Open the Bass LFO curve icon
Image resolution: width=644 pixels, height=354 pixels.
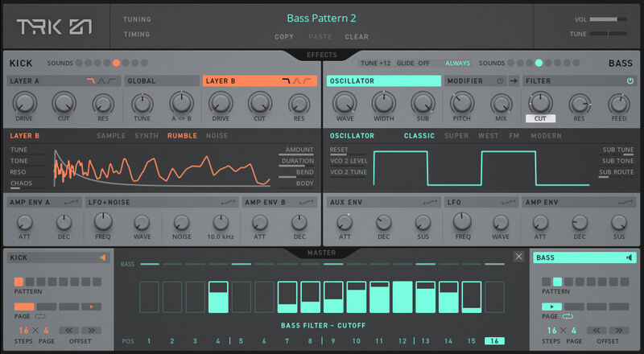(509, 202)
